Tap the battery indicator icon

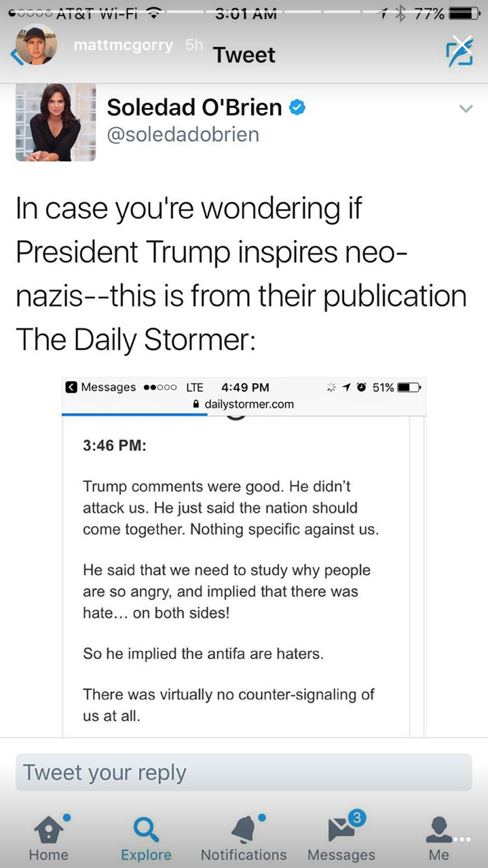pyautogui.click(x=465, y=12)
